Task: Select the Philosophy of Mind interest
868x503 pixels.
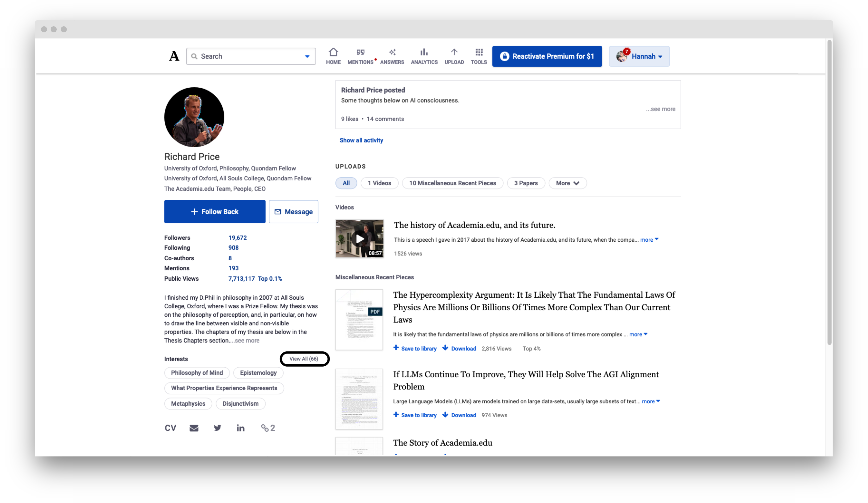Action: pyautogui.click(x=197, y=372)
